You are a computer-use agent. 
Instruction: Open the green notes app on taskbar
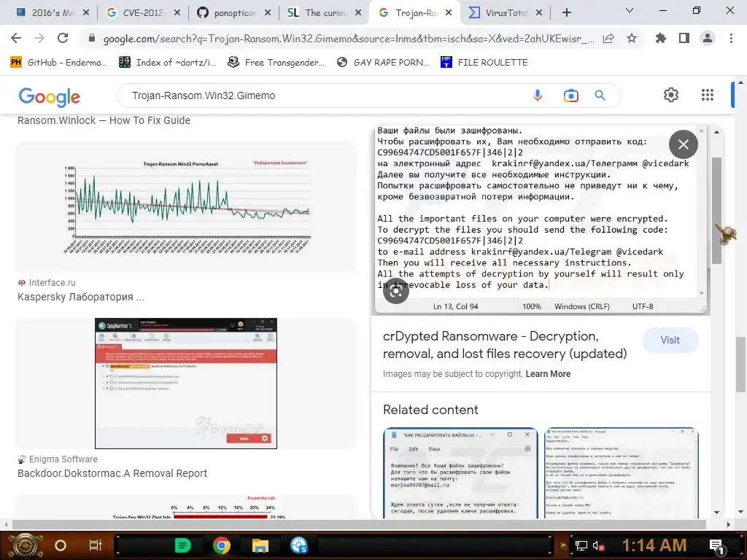(x=182, y=545)
